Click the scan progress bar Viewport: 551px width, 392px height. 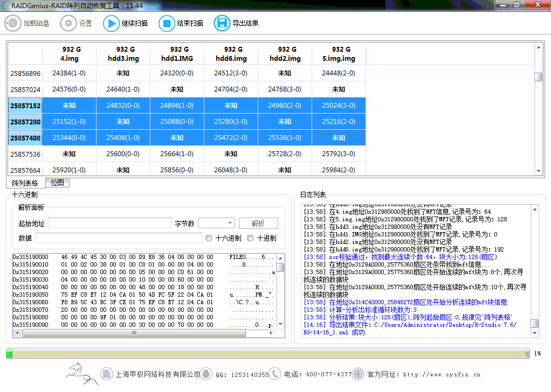point(268,353)
